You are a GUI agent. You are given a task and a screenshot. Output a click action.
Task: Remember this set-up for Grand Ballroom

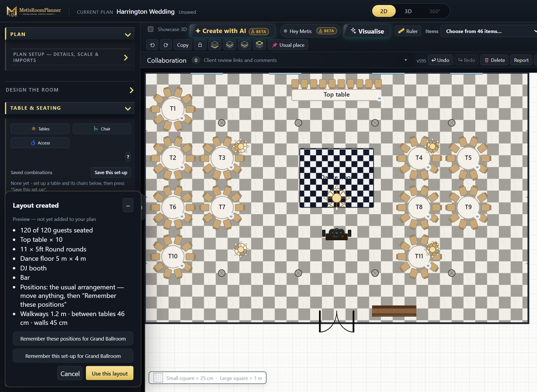(73, 356)
